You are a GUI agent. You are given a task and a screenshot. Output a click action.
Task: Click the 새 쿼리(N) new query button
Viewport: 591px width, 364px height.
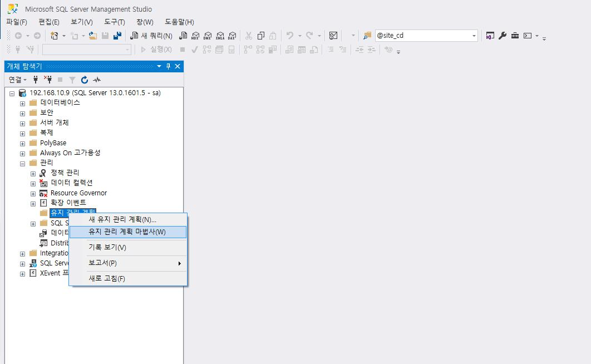tap(151, 36)
